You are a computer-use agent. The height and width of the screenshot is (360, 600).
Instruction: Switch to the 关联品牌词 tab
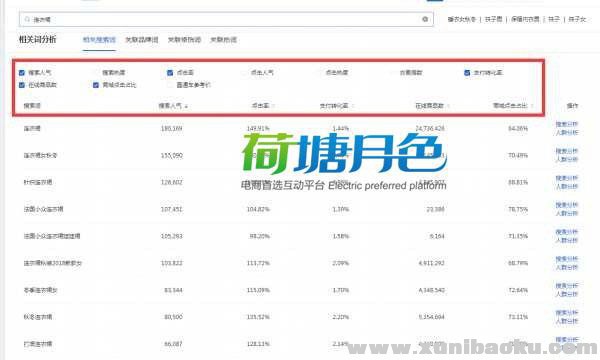[142, 40]
